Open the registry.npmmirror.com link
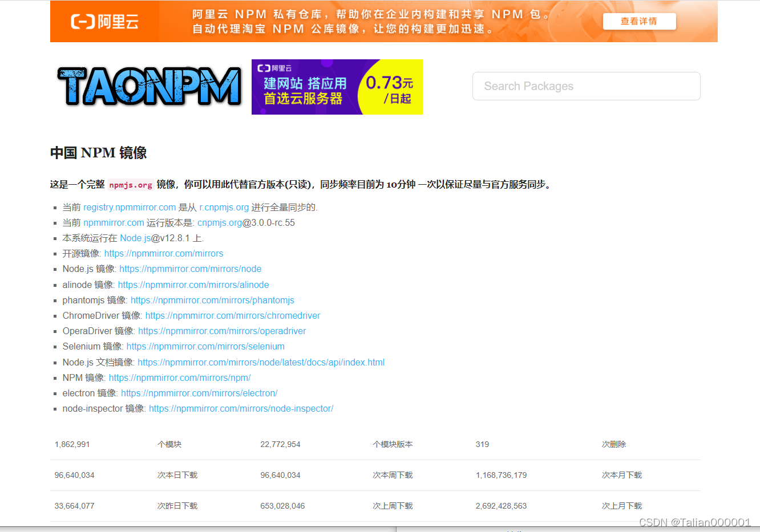This screenshot has width=760, height=532. pos(130,207)
